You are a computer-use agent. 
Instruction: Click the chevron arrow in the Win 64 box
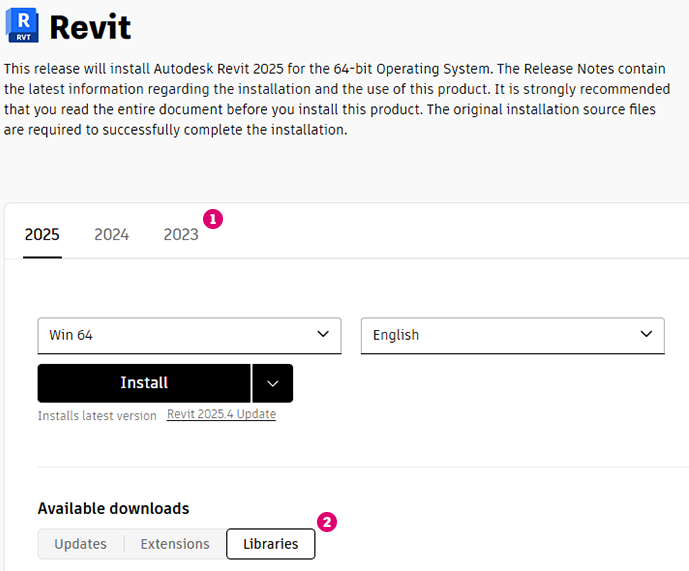click(322, 334)
